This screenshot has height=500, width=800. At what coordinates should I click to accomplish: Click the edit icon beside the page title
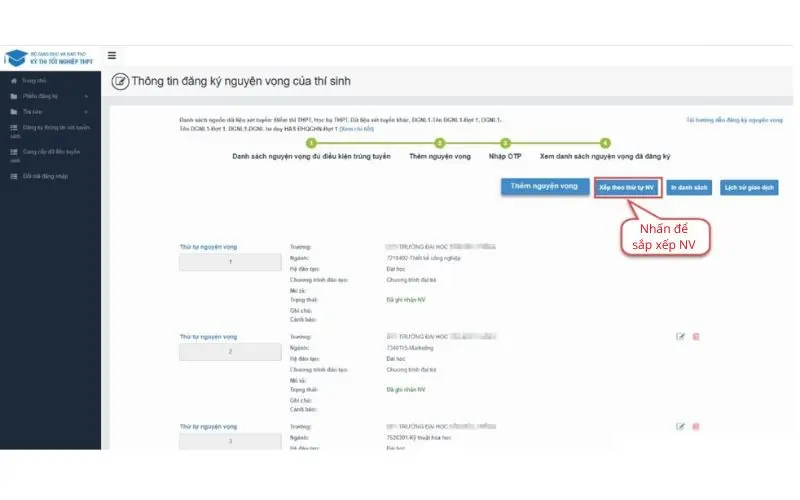coord(120,81)
